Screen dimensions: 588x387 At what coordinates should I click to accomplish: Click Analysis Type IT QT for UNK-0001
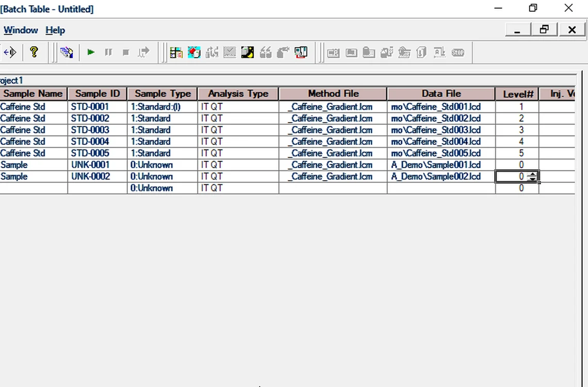coord(238,165)
